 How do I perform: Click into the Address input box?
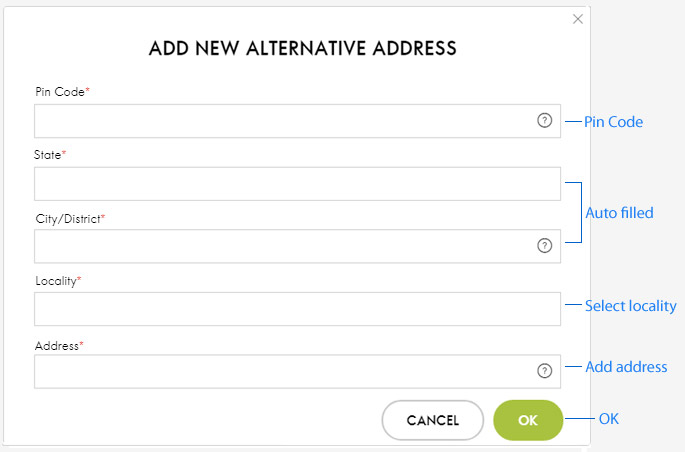point(297,372)
